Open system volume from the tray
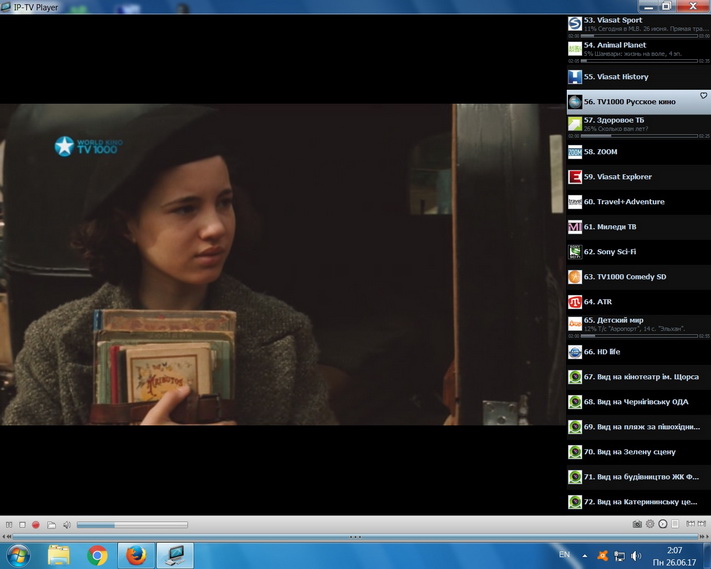Screen dimensions: 711x569 (636, 555)
